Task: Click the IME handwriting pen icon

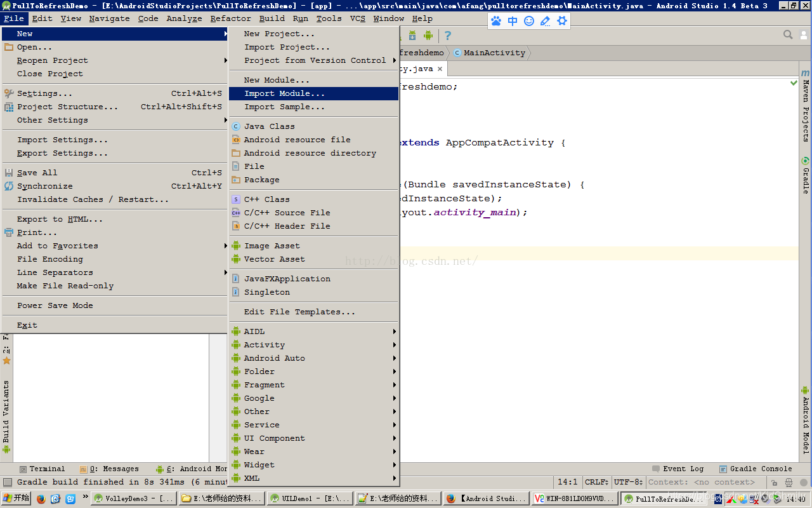Action: 546,21
